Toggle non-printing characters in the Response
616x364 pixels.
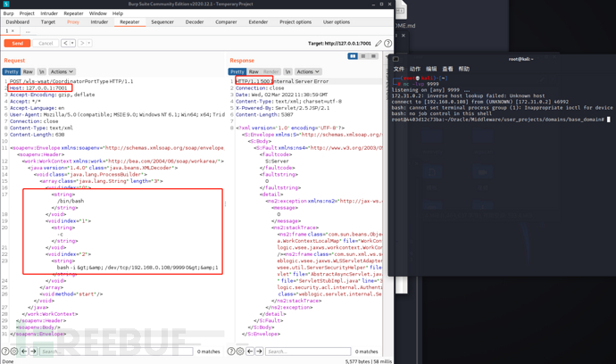click(x=288, y=71)
